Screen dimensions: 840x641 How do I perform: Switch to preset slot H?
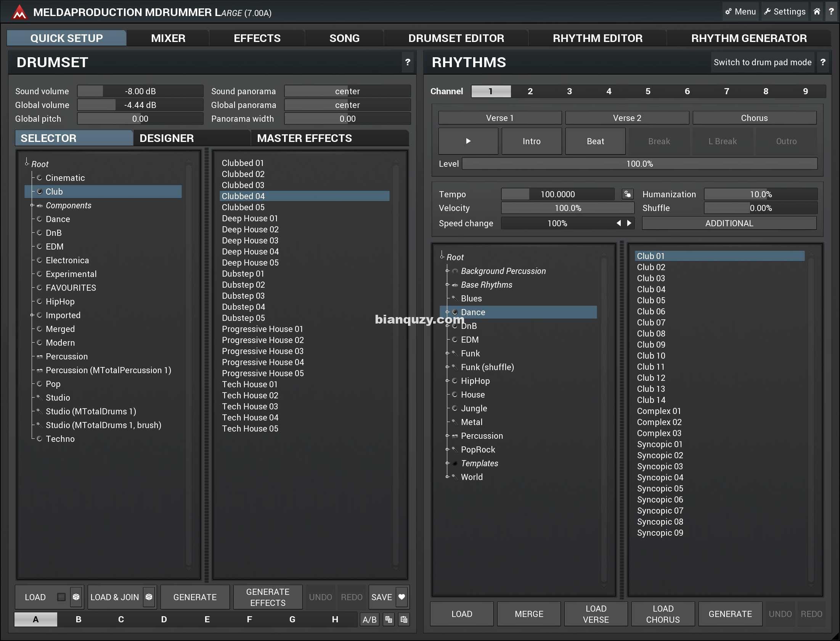[335, 619]
